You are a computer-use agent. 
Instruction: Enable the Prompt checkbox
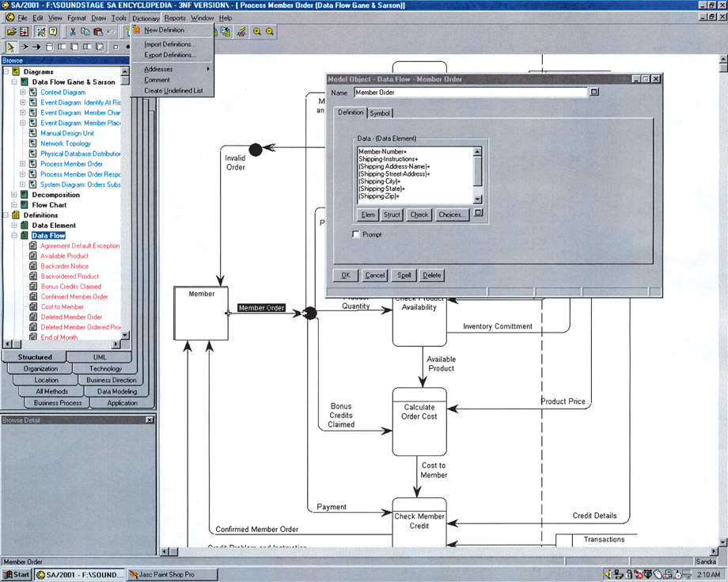click(x=356, y=234)
